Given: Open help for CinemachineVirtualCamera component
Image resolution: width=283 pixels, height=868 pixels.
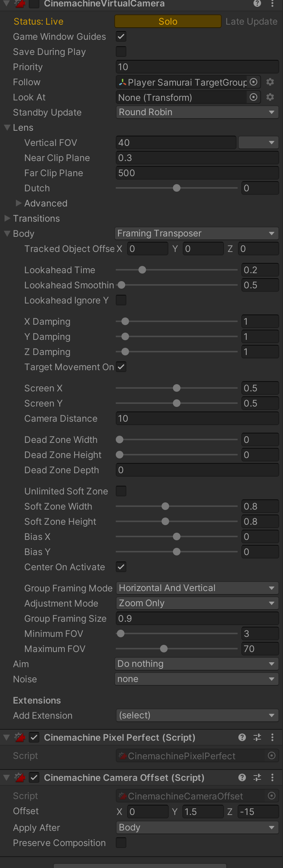Looking at the screenshot, I should (x=257, y=3).
